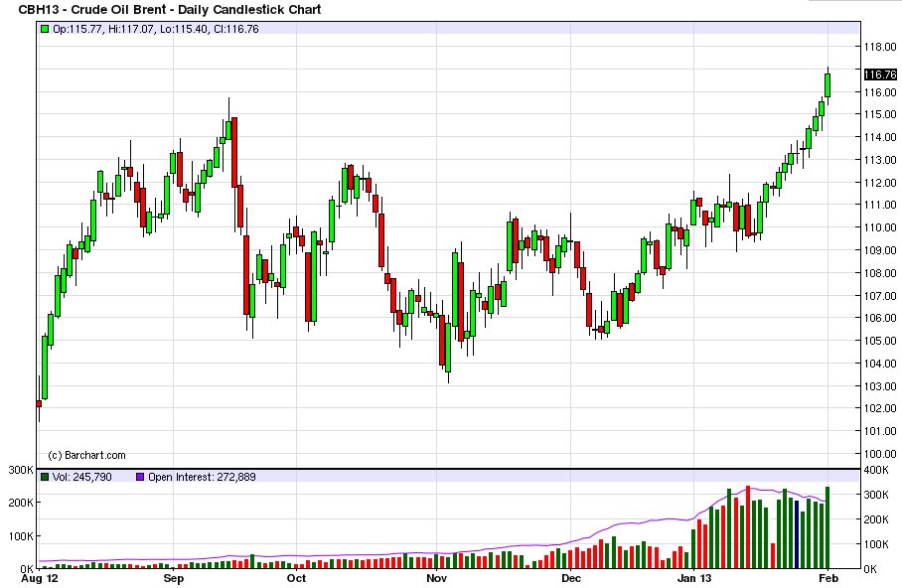Click the 105.00 price axis label
The width and height of the screenshot is (902, 588).
tap(880, 341)
